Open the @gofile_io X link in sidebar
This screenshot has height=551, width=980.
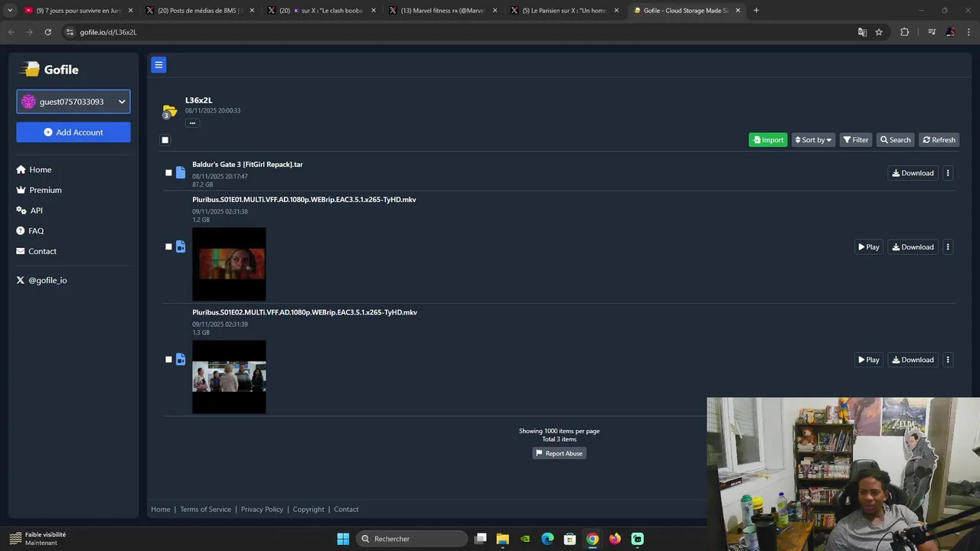41,280
